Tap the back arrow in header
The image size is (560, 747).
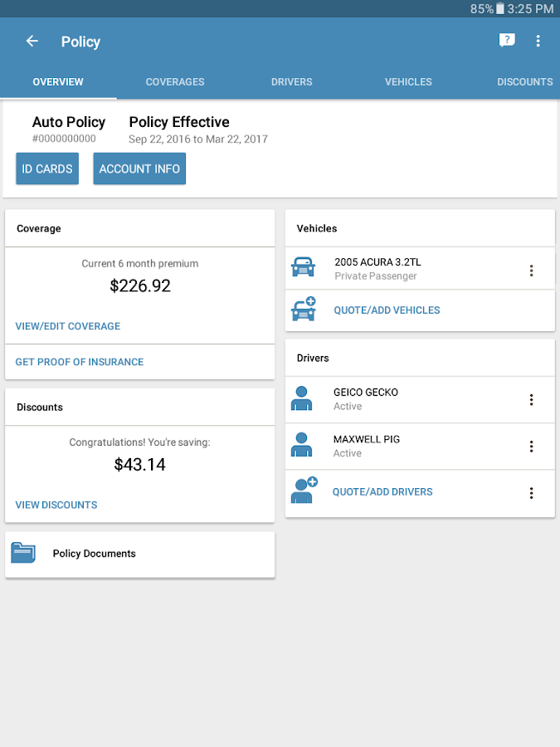click(32, 41)
